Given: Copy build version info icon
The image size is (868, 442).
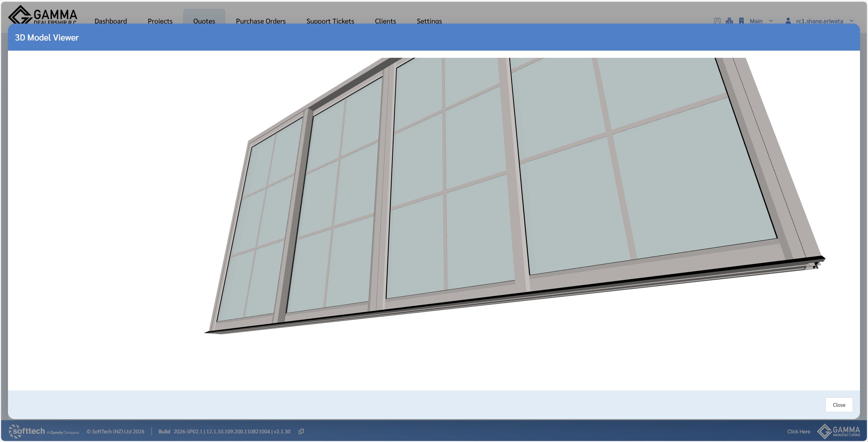Looking at the screenshot, I should [301, 431].
